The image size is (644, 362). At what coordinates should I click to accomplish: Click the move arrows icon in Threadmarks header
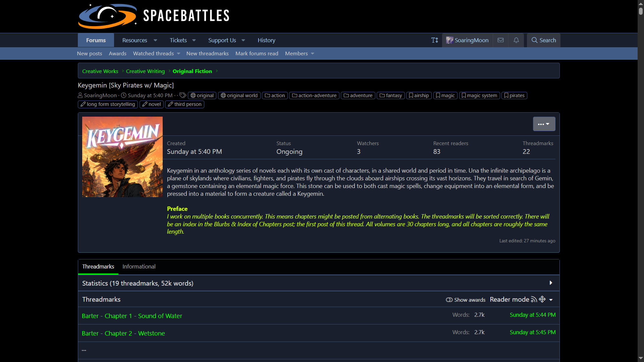[542, 299]
